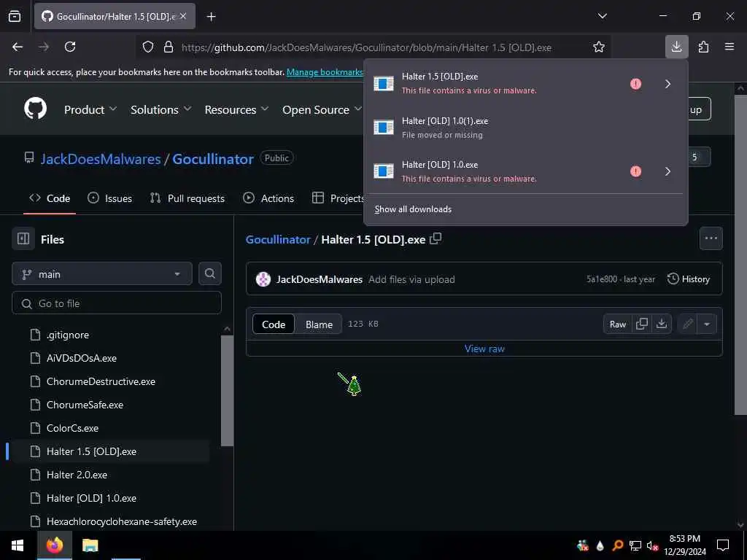The image size is (747, 560).
Task: Open the Pull requests tab
Action: 187,198
